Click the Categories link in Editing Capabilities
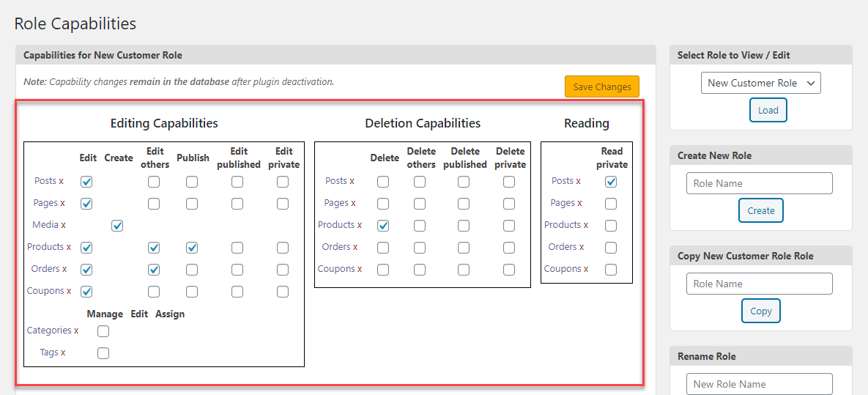Image resolution: width=868 pixels, height=395 pixels. [49, 331]
